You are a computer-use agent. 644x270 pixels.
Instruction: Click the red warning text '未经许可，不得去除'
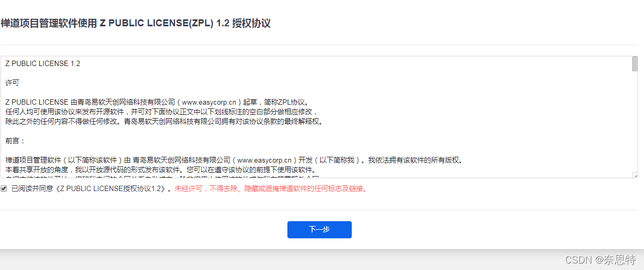pyautogui.click(x=271, y=189)
